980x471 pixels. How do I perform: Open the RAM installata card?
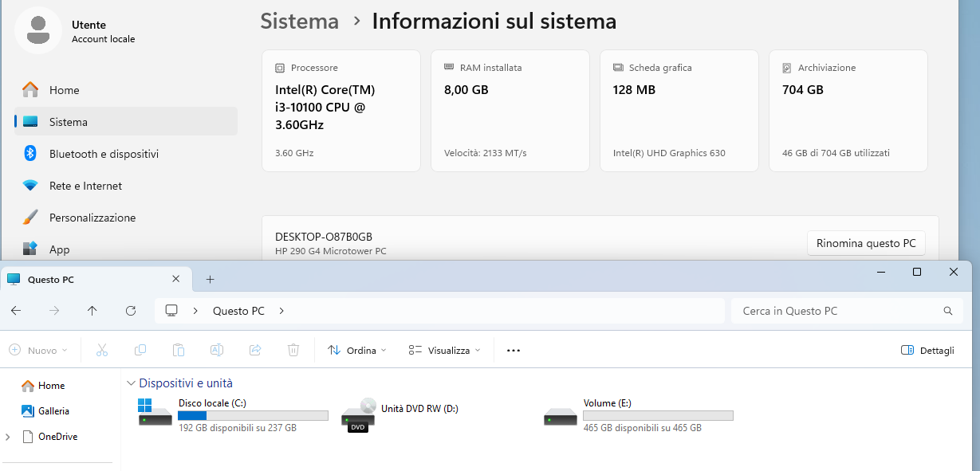(x=510, y=111)
